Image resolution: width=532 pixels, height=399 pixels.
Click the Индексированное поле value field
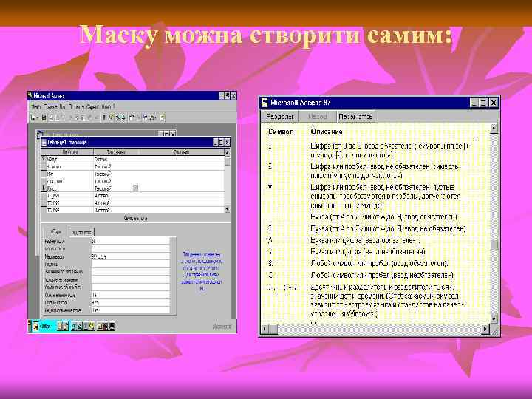[130, 310]
